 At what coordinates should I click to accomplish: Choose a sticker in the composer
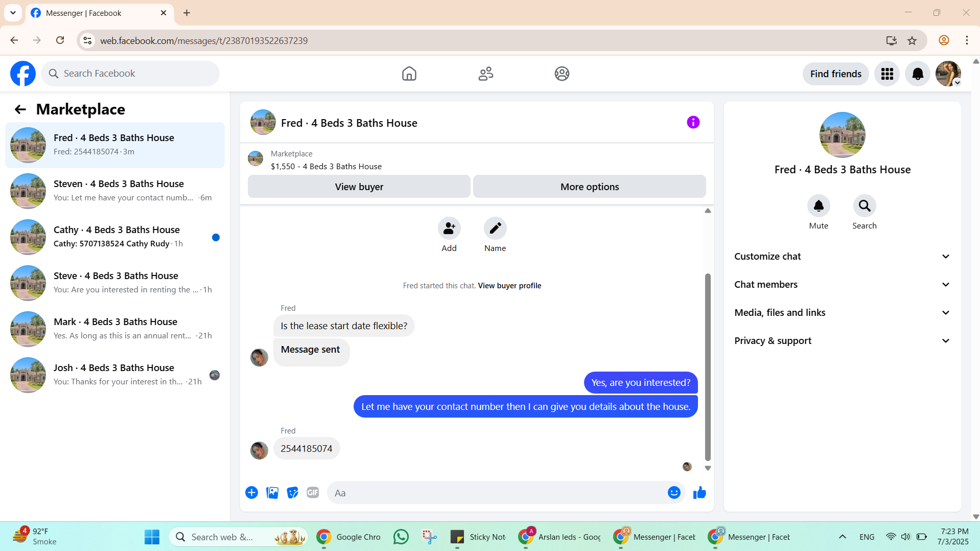292,493
